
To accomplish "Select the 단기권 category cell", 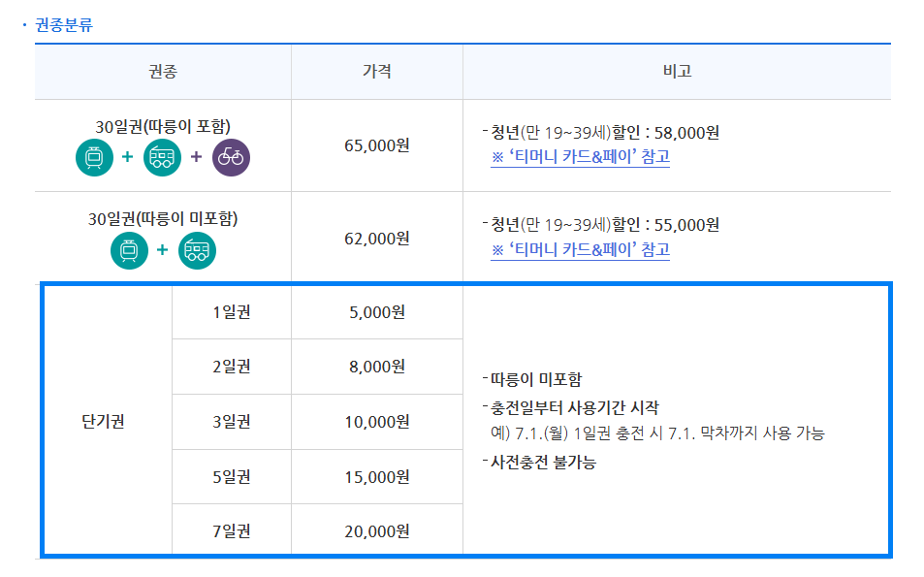I will pos(105,422).
